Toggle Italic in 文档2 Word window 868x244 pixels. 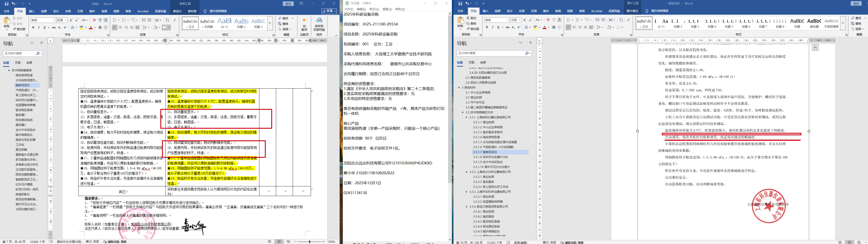tap(39, 28)
